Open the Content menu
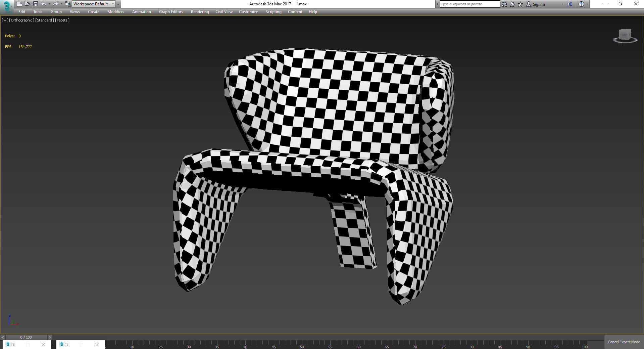644x349 pixels. (x=295, y=12)
